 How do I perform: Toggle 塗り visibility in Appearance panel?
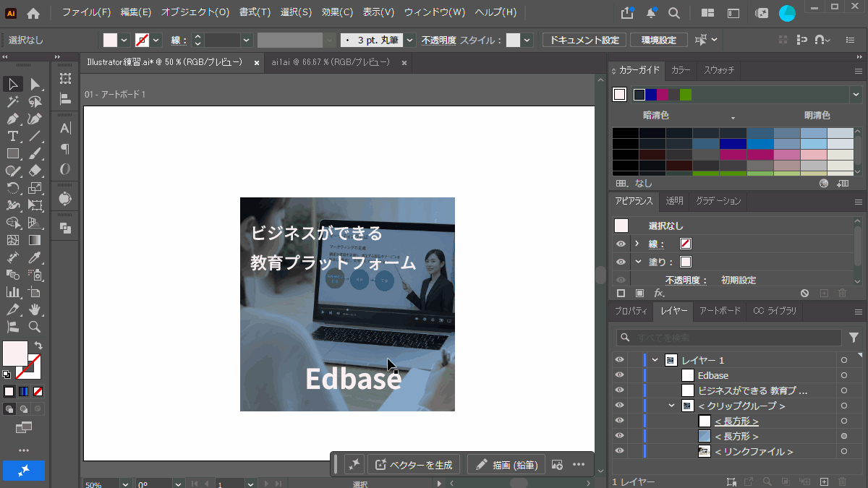coord(621,262)
